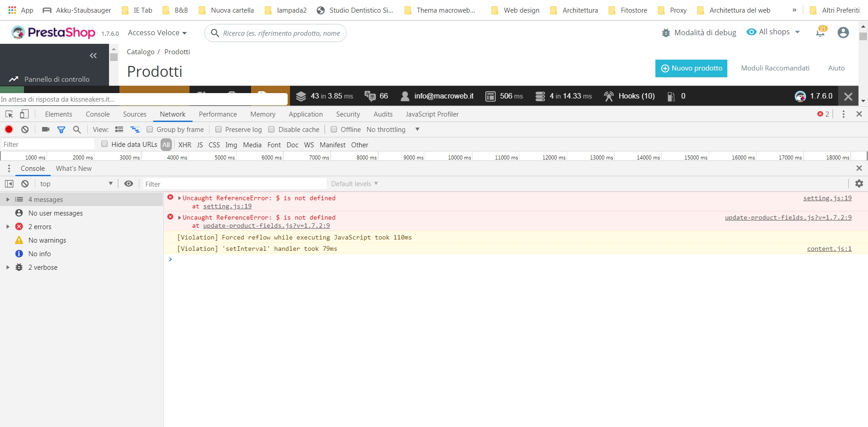Click the Moduli Raccomandati link
Image resolution: width=868 pixels, height=427 pixels.
click(775, 68)
